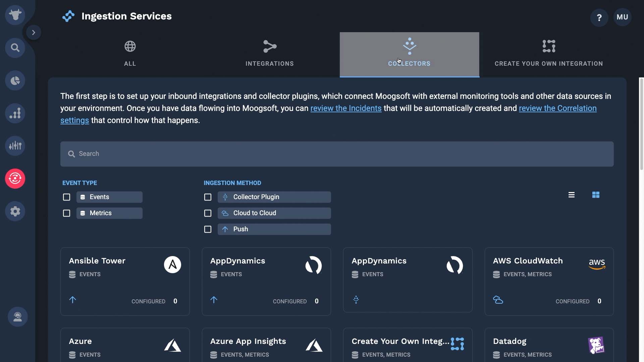The image size is (644, 362).
Task: Switch to grid view layout icon
Action: click(596, 195)
